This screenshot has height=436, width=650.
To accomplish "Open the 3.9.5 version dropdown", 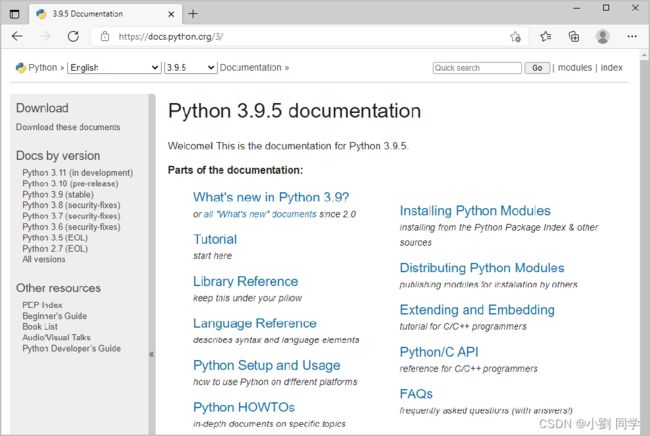I will pos(191,68).
